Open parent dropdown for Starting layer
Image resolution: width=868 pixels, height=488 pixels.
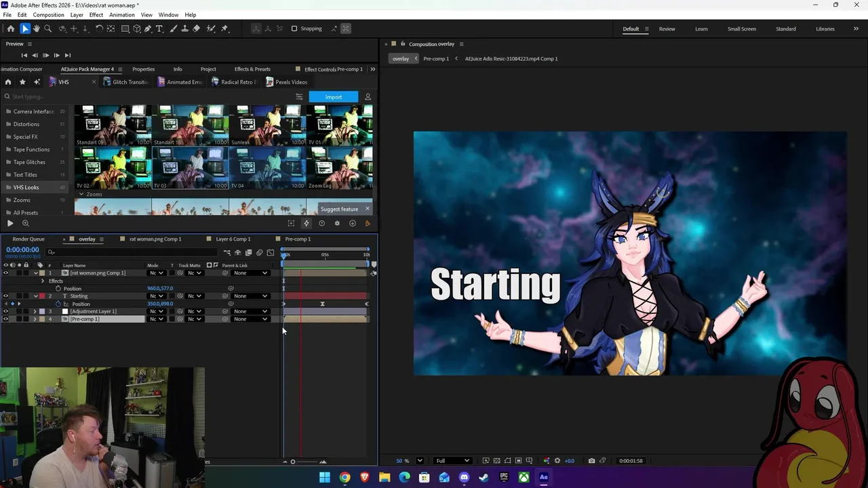250,296
